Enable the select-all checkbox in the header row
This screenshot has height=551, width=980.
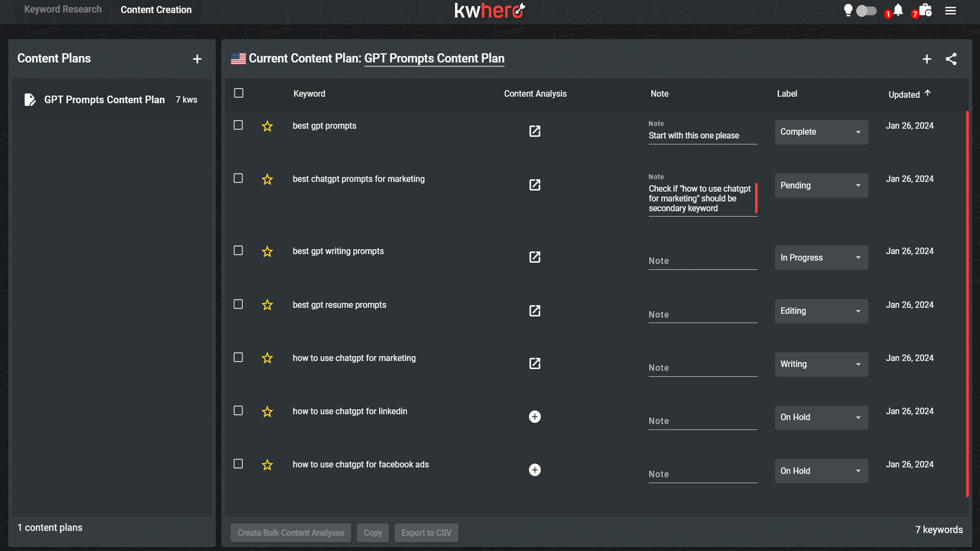[239, 93]
